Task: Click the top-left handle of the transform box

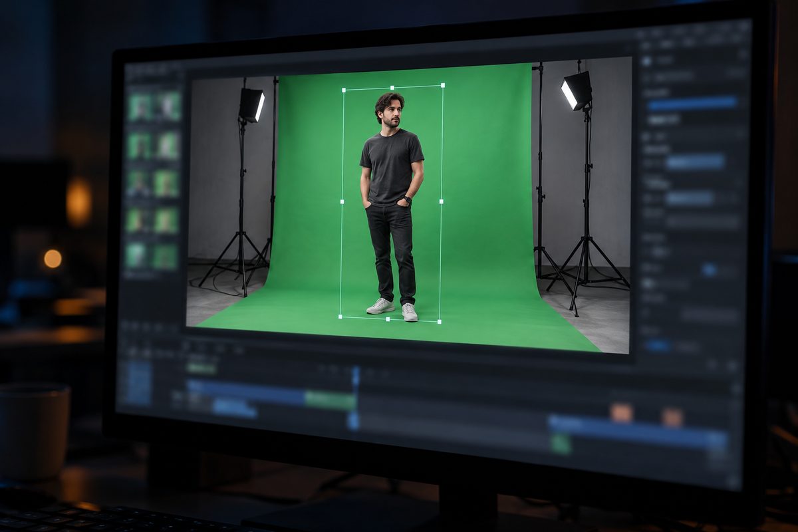Action: (344, 90)
